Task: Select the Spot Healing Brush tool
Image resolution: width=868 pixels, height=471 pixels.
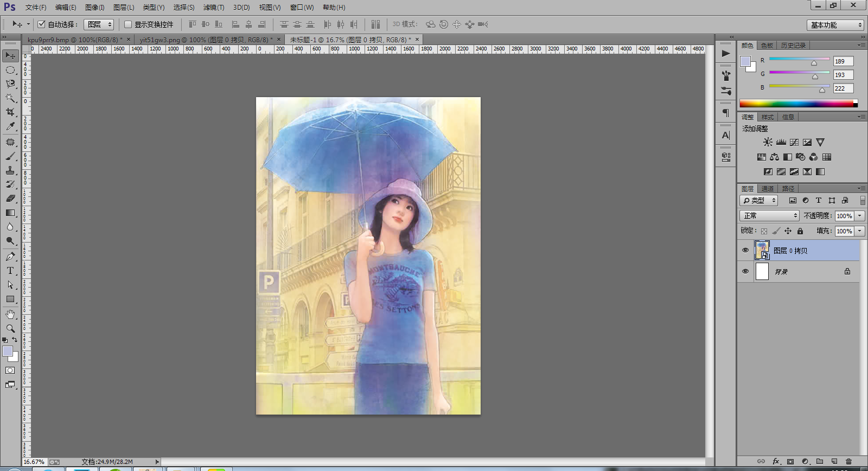Action: 10,142
